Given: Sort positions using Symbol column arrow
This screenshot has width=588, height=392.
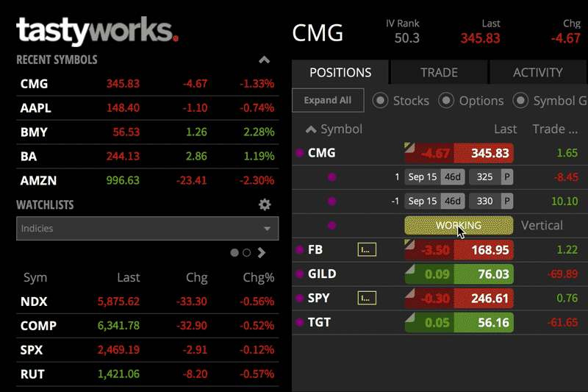Looking at the screenshot, I should coord(311,129).
